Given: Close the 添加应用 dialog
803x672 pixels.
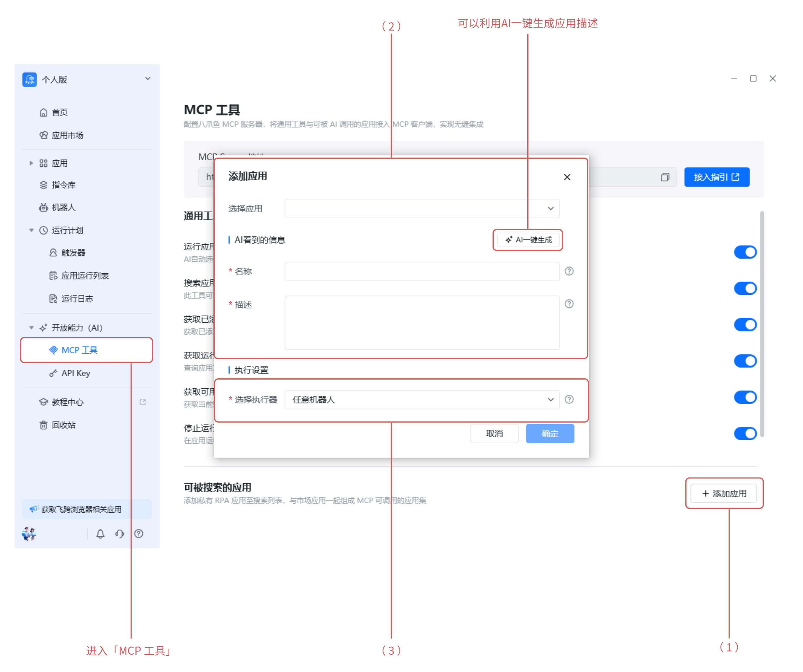Looking at the screenshot, I should [567, 178].
